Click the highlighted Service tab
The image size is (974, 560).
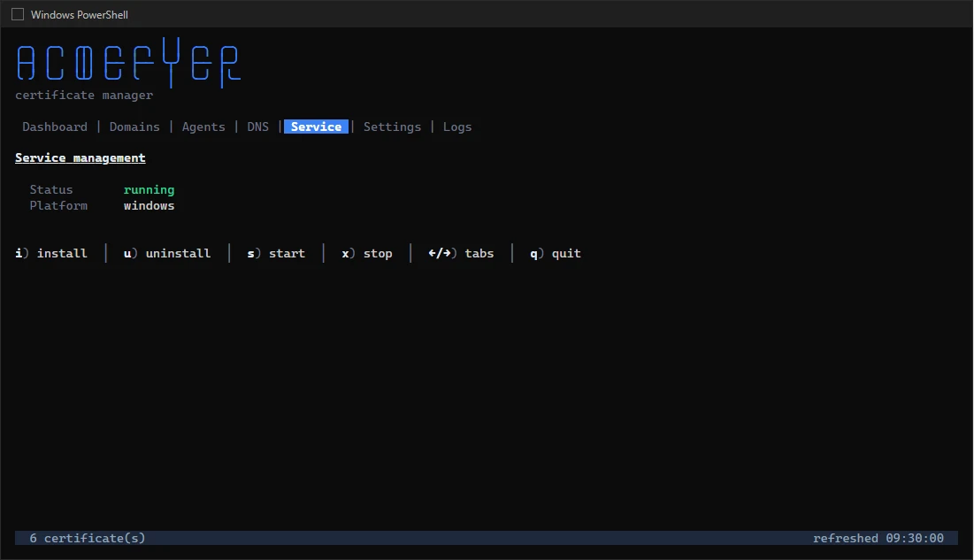(316, 127)
